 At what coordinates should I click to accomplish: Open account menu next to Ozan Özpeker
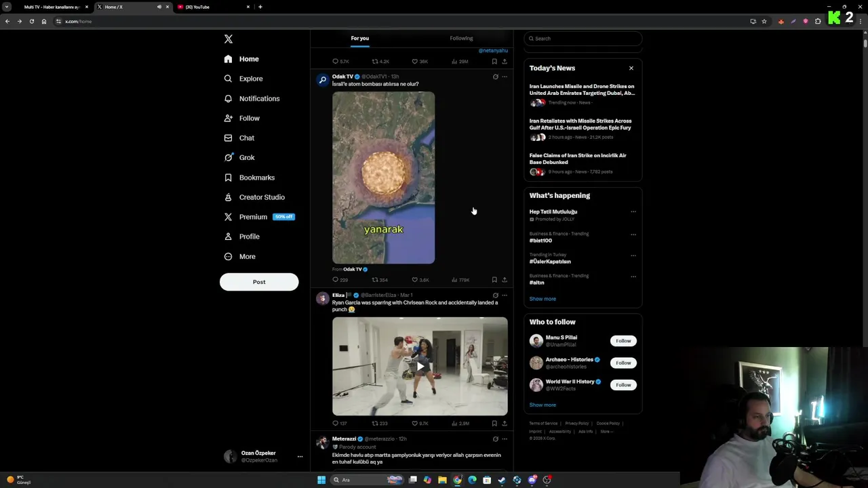(300, 457)
